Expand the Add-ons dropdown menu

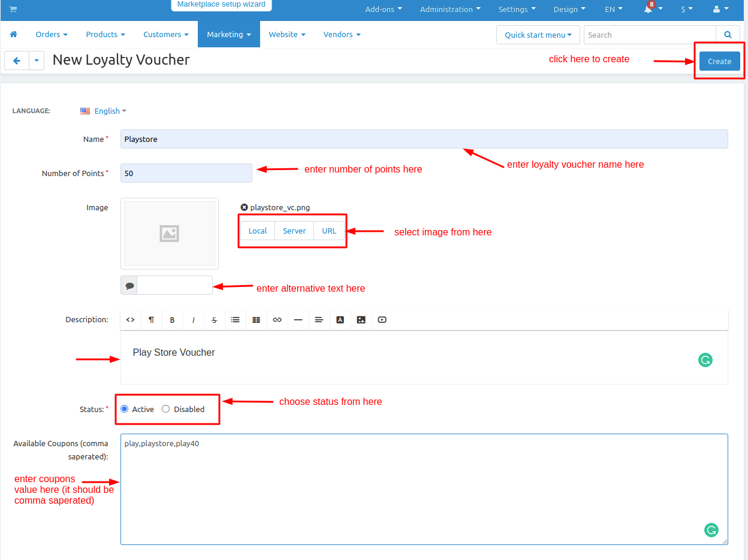(x=384, y=9)
